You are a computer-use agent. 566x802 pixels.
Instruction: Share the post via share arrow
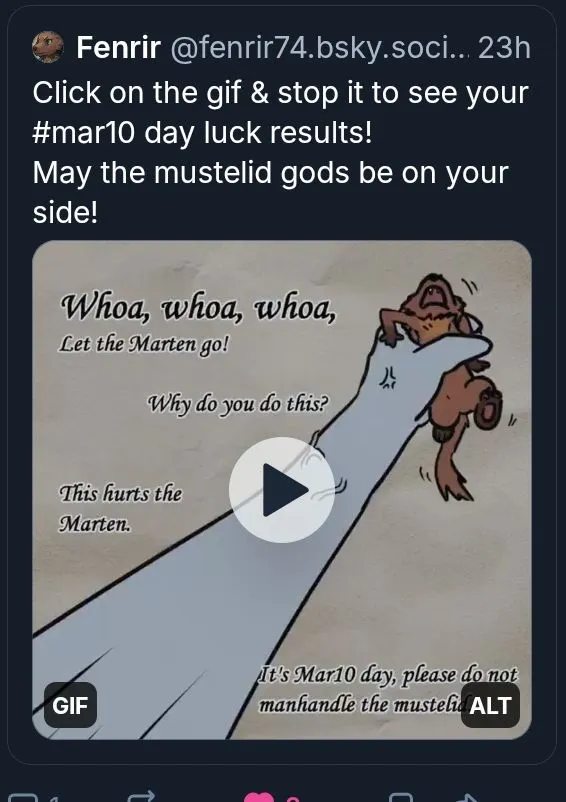pyautogui.click(x=467, y=797)
